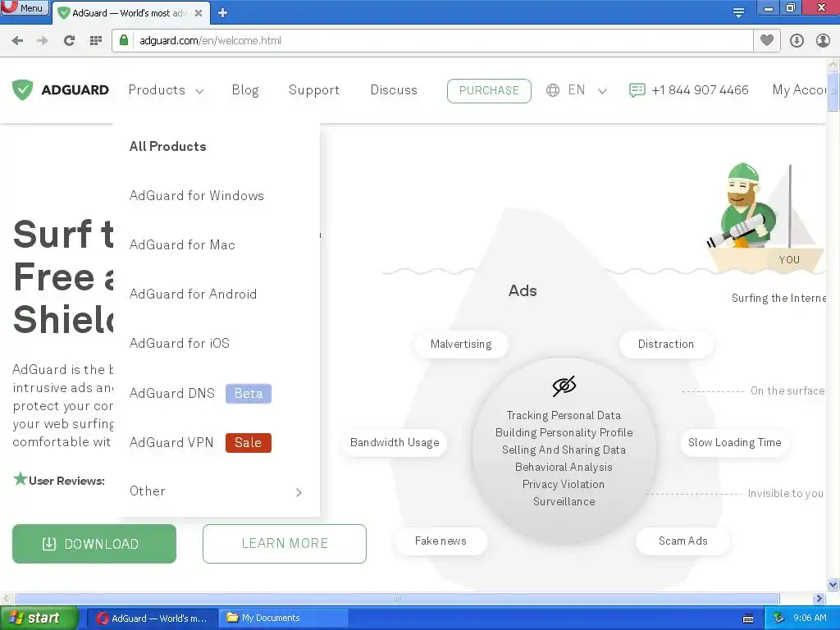Click the chat support phone icon
The height and width of the screenshot is (630, 840).
(637, 90)
